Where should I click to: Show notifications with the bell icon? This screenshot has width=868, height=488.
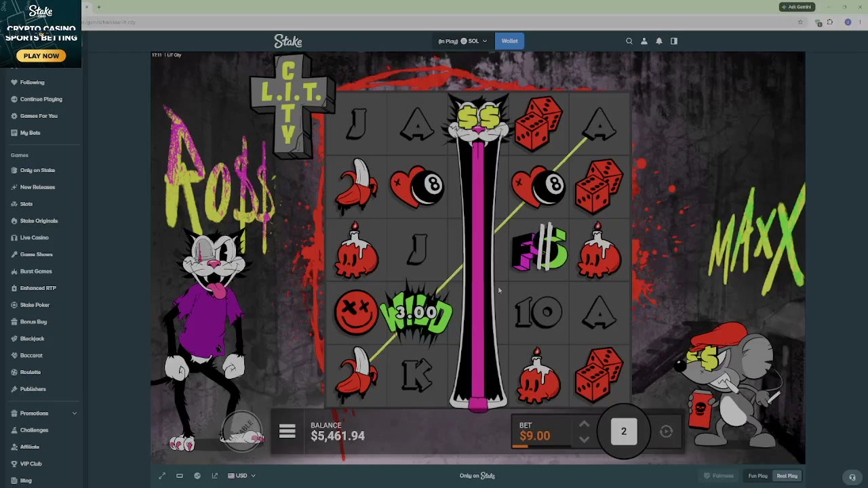click(x=659, y=41)
